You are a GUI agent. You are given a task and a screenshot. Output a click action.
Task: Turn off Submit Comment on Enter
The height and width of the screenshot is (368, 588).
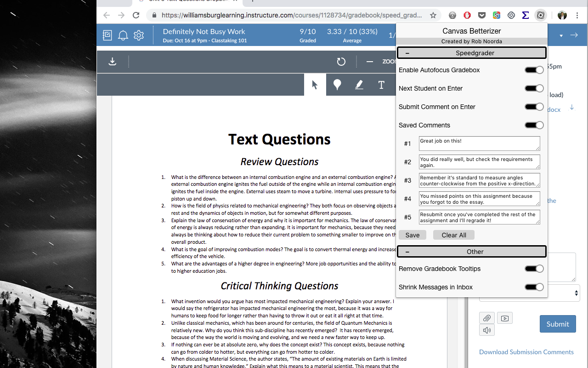534,107
